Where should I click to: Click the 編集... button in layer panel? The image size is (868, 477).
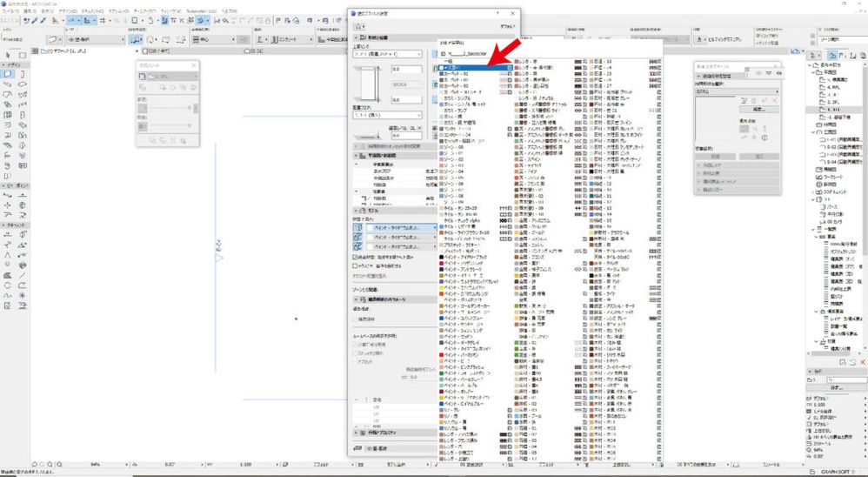pyautogui.click(x=759, y=109)
